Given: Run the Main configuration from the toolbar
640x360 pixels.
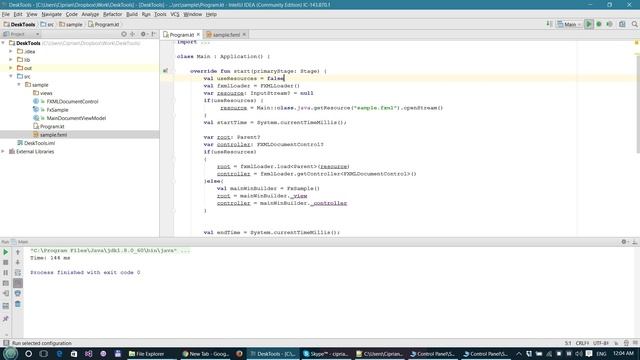Looking at the screenshot, I should tap(588, 24).
